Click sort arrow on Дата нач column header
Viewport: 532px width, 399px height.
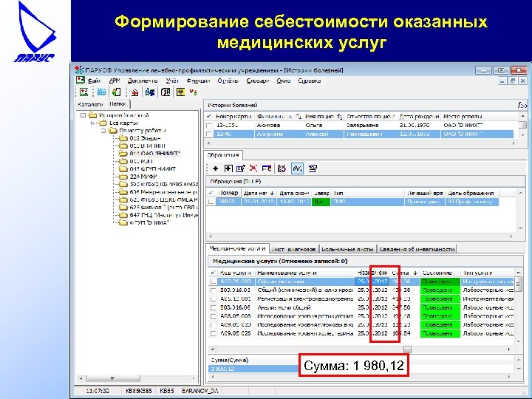point(272,193)
